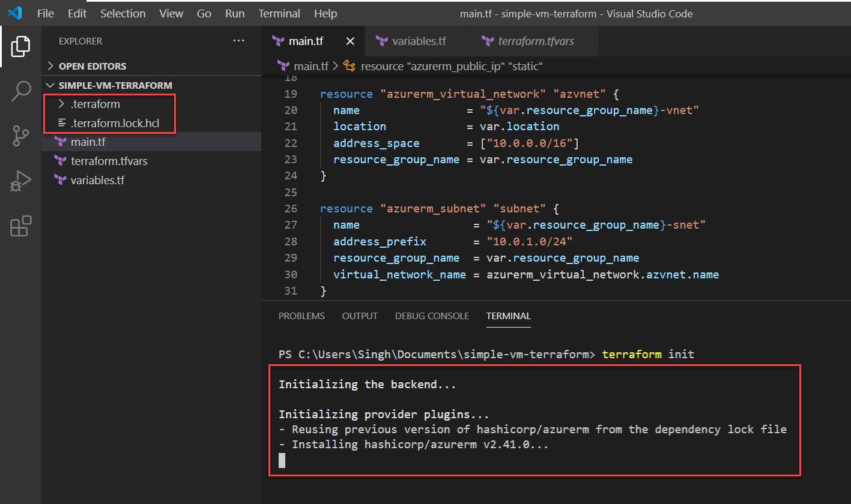Viewport: 851px width, 504px height.
Task: Open the Terminal menu
Action: [x=279, y=13]
